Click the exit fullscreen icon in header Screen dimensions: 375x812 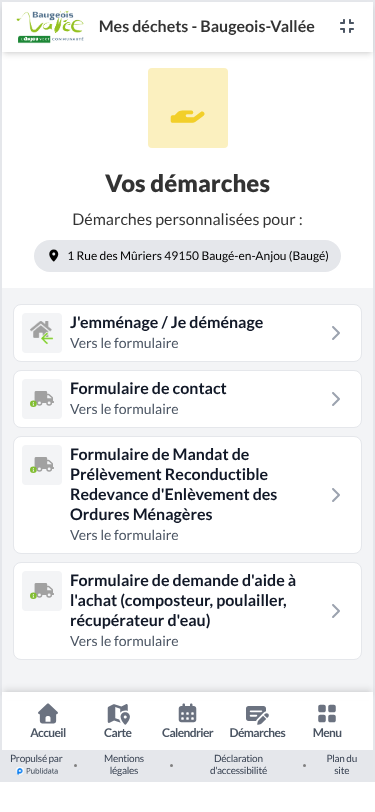click(347, 26)
